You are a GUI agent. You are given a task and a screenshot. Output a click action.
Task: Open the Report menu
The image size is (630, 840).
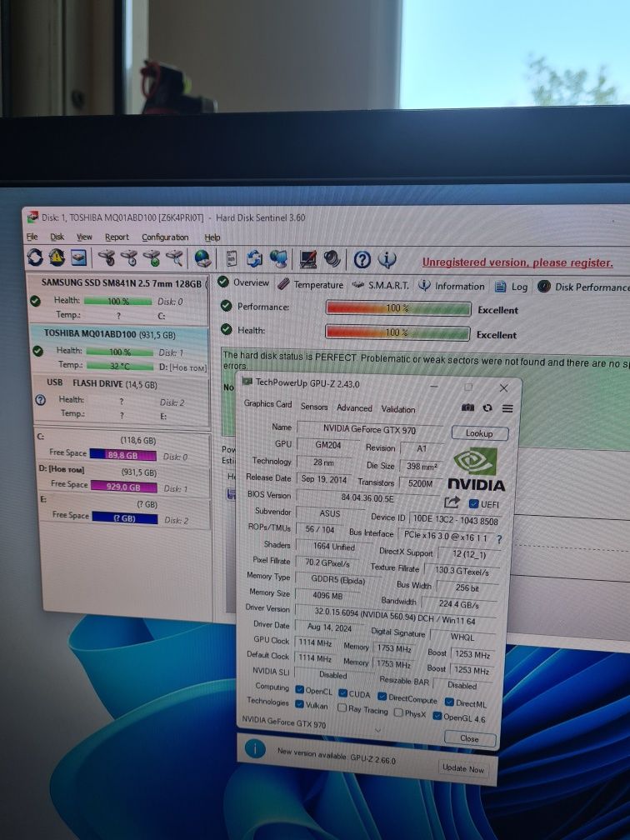117,237
